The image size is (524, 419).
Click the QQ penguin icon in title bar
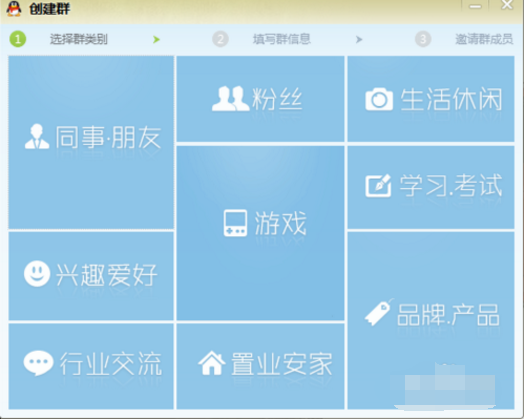point(14,9)
